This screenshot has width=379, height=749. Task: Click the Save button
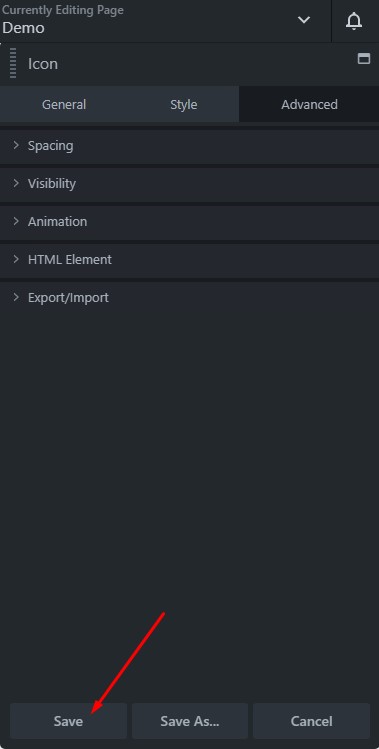tap(68, 721)
